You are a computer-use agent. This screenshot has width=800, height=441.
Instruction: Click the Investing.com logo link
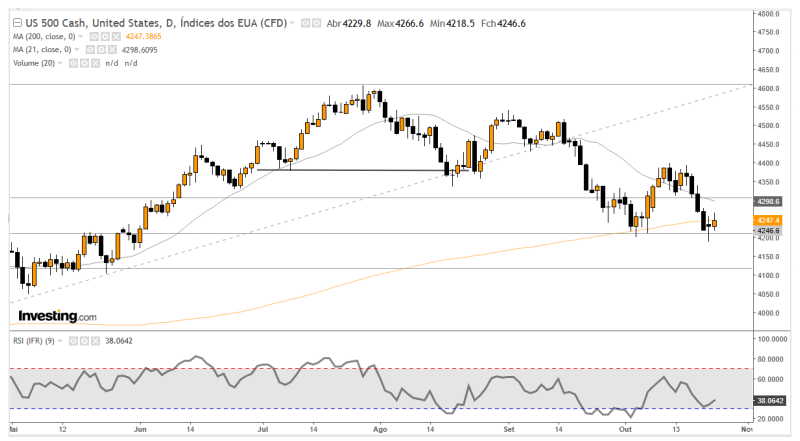tap(58, 316)
